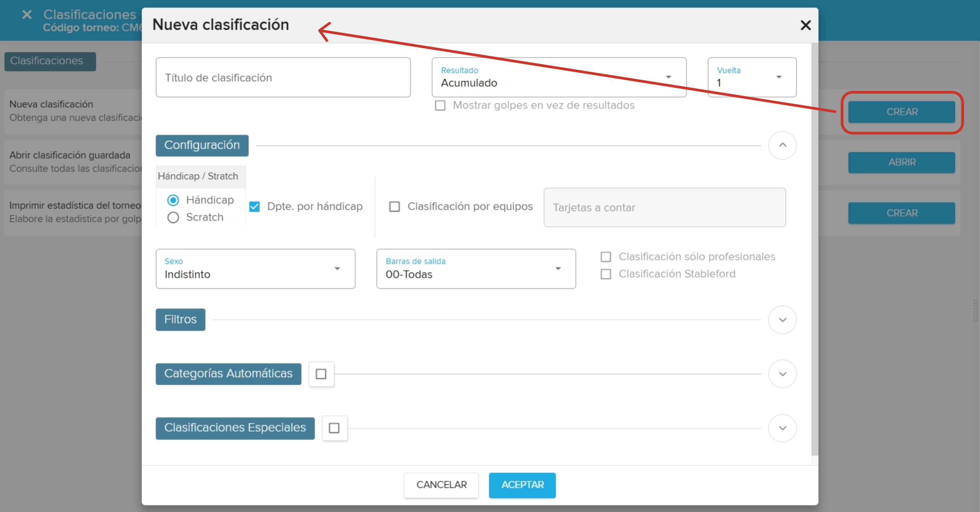Click the Categorías Automáticas section header
Screen dimensions: 980x512
pos(228,374)
